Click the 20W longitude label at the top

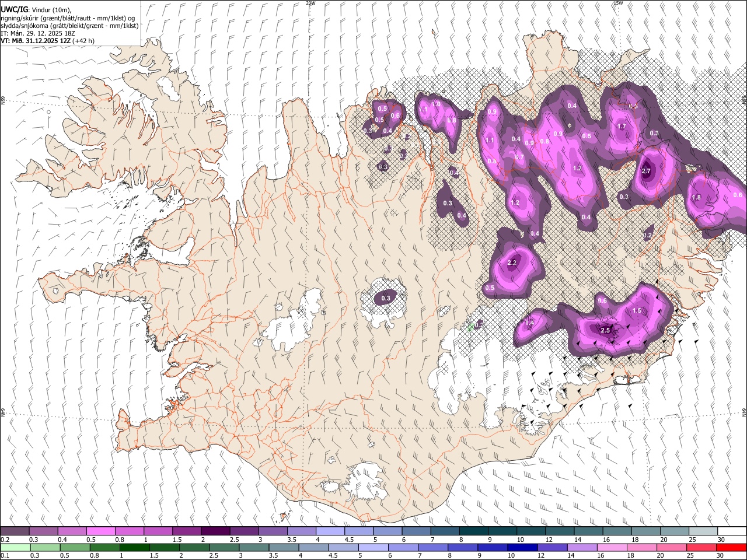point(310,3)
